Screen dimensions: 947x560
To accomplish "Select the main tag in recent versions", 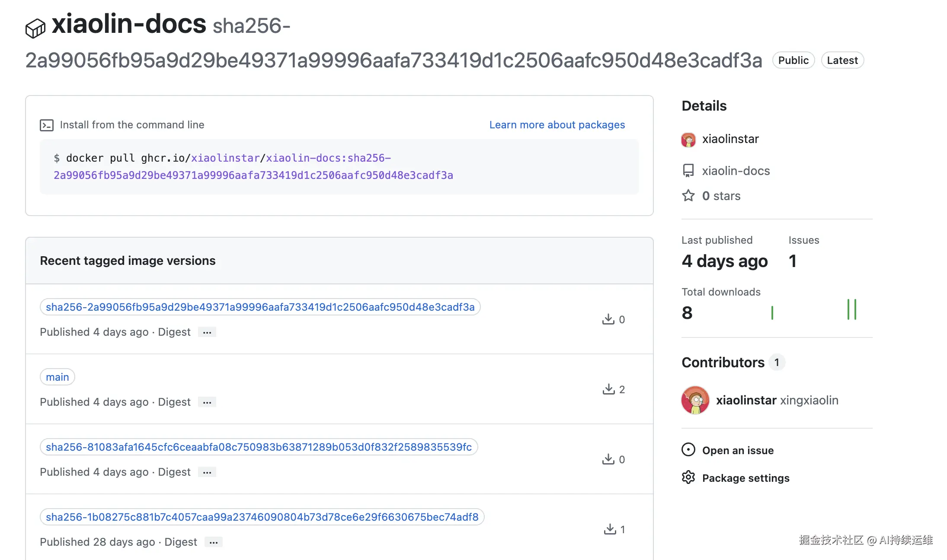I will [x=57, y=377].
